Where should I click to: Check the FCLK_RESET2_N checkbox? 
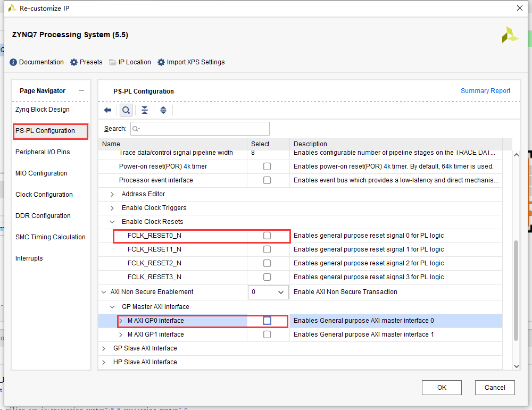pos(267,263)
